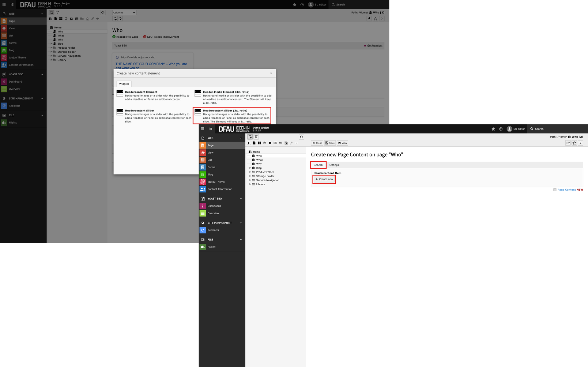Click open-in-new-window icon beside the bookmark star
Screen dimensions: 588x367
(x=568, y=143)
